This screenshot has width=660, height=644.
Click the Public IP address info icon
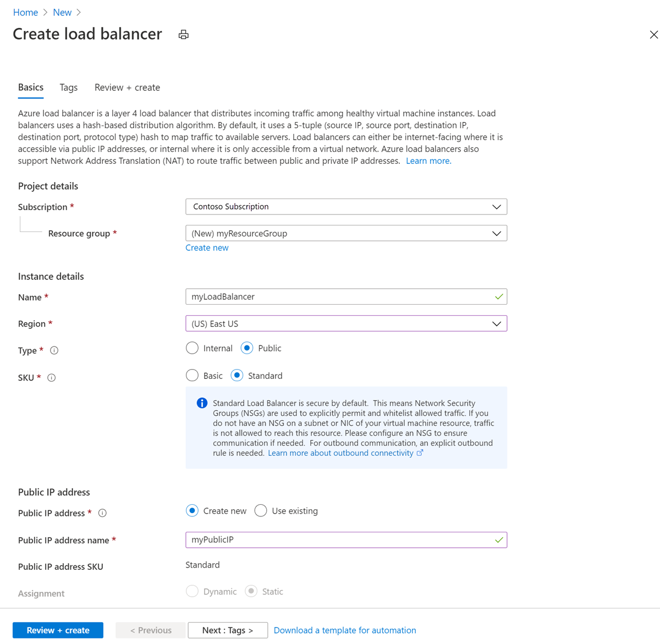102,513
